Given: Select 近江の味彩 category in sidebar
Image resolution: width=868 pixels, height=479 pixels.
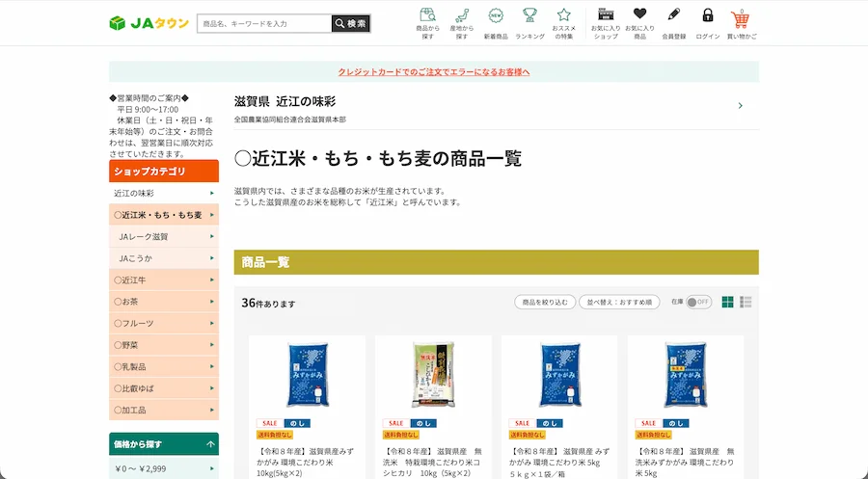Looking at the screenshot, I should point(164,193).
